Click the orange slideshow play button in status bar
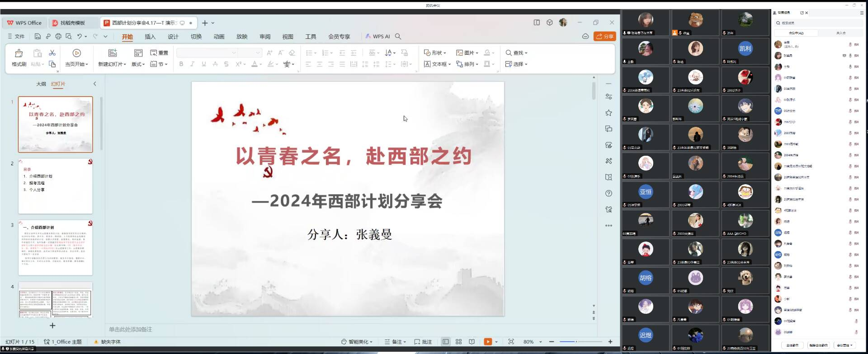 click(x=488, y=342)
